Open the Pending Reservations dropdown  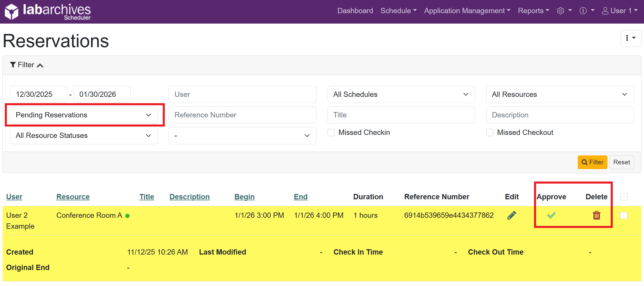(x=84, y=115)
